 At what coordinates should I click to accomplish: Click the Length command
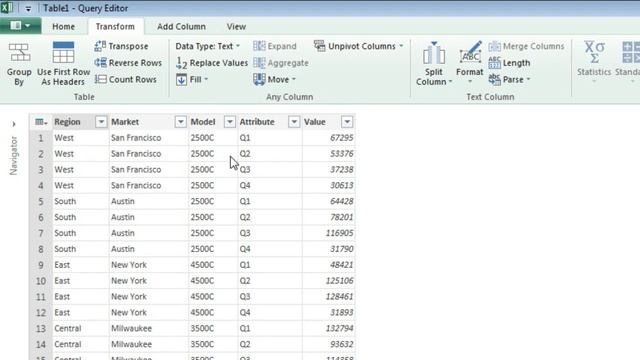[x=509, y=63]
